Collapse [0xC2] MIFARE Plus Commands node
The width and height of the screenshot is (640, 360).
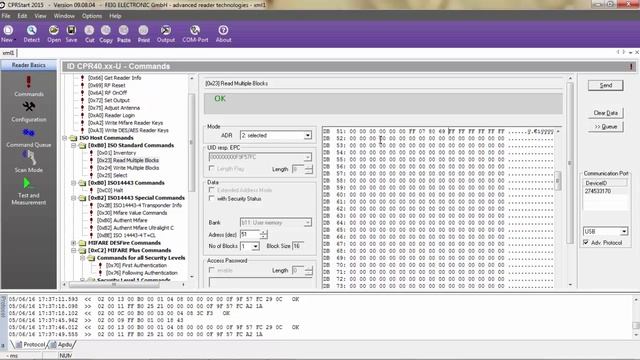(73, 250)
